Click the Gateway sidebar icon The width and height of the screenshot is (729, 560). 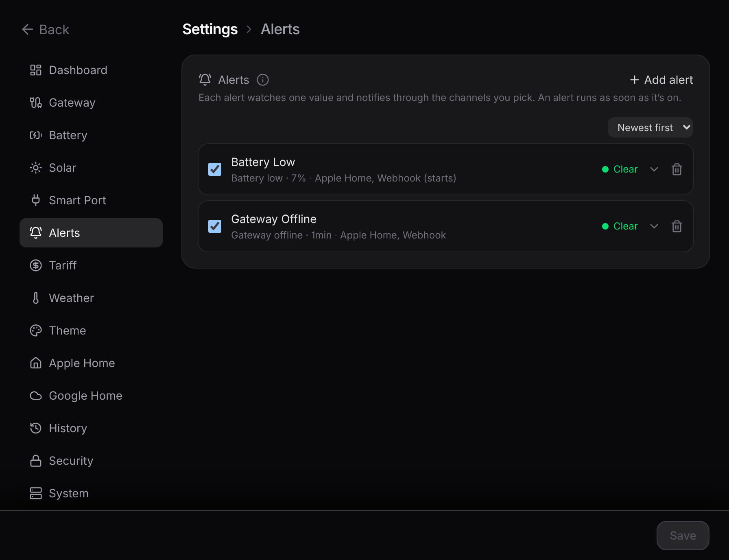click(x=36, y=103)
